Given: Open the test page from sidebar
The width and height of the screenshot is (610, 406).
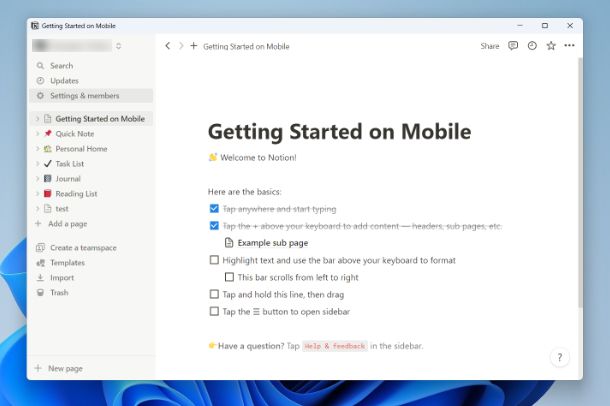Looking at the screenshot, I should point(91,208).
